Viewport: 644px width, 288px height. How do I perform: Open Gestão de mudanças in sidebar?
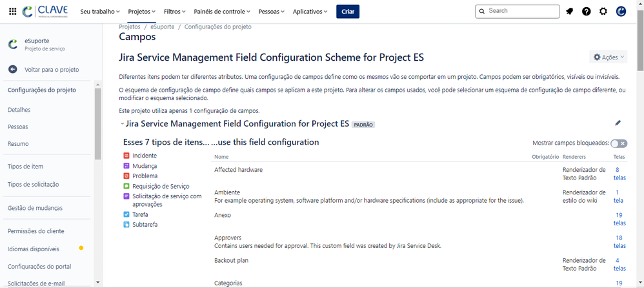[35, 208]
